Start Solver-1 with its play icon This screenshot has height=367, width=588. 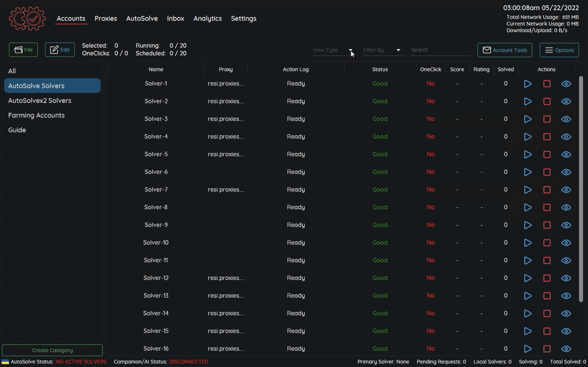(x=528, y=84)
